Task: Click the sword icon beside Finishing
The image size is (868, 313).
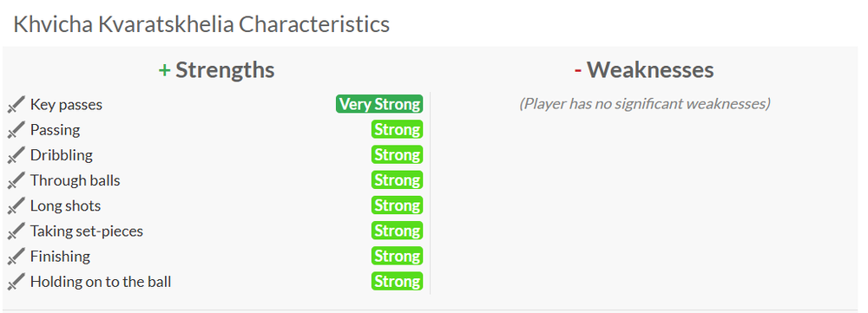Action: pyautogui.click(x=16, y=257)
